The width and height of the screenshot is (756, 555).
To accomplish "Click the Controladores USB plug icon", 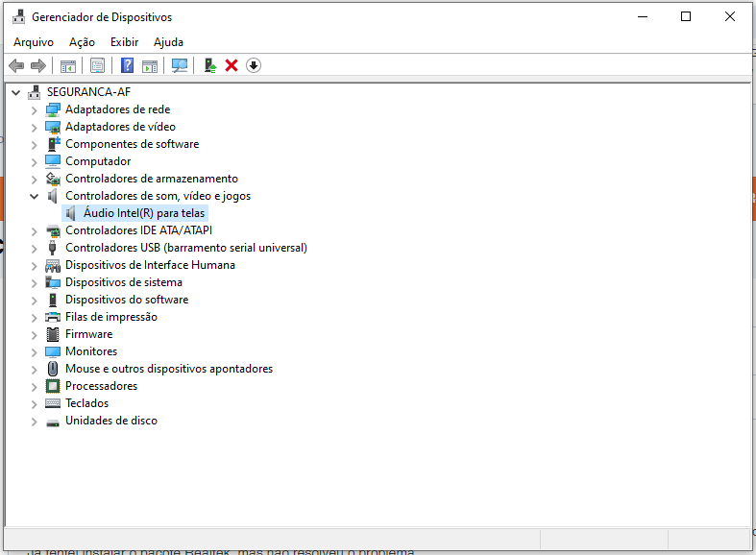I will tap(53, 248).
